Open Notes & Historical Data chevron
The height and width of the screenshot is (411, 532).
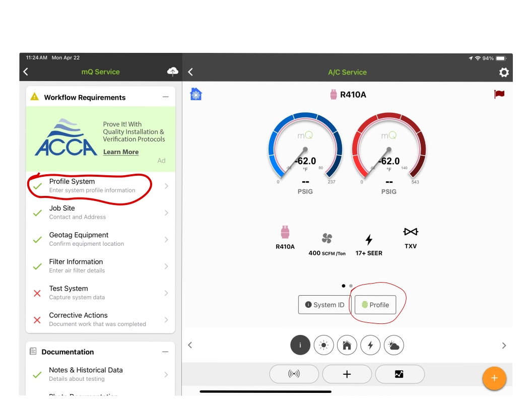click(166, 375)
